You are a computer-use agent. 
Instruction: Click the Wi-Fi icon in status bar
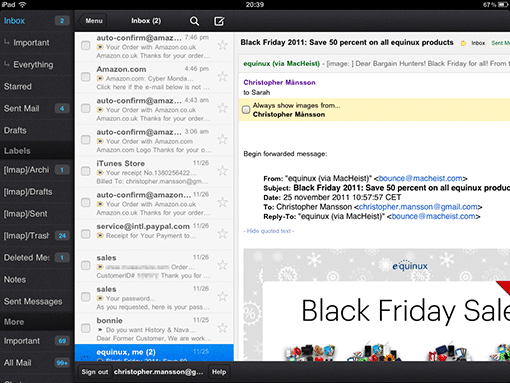coord(23,4)
